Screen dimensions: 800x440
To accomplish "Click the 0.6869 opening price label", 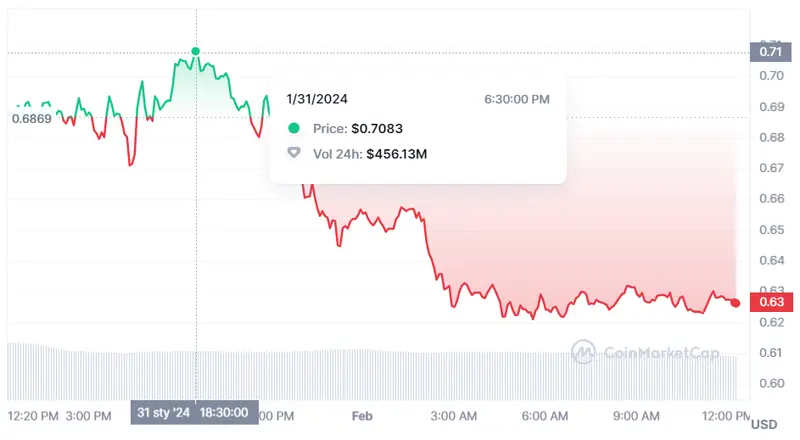I will click(x=30, y=118).
